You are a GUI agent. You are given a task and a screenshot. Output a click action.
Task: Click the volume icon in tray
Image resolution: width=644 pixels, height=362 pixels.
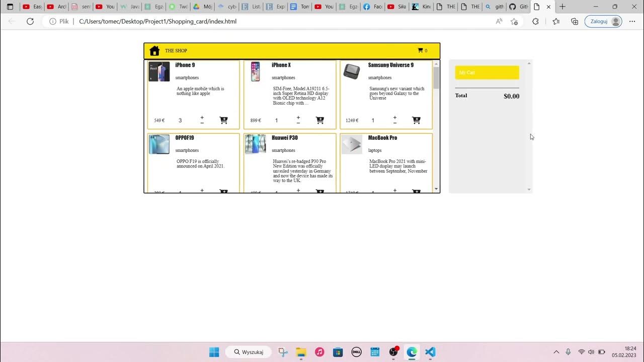coord(591,352)
